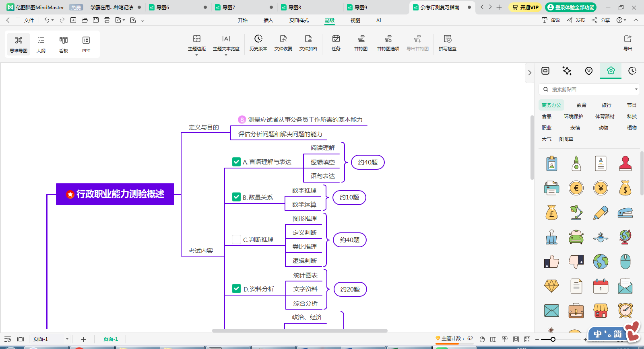The height and width of the screenshot is (349, 644).
Task: Expand Topic Margin dropdown arrow
Action: pos(197,55)
